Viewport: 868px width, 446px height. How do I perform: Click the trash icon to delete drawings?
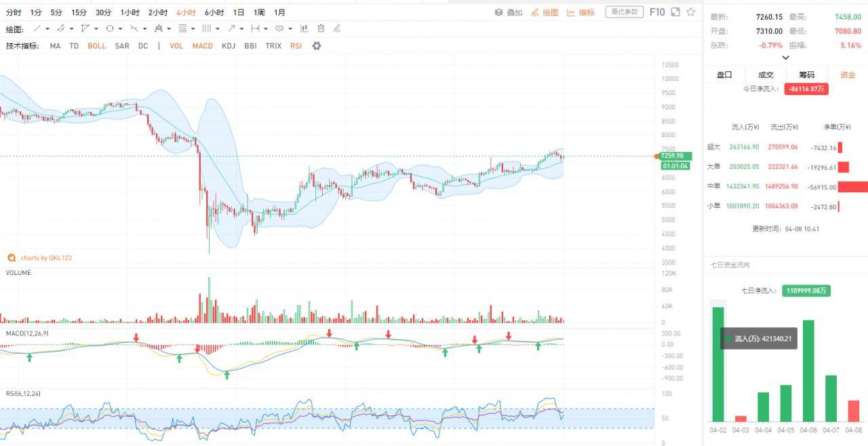pos(321,29)
